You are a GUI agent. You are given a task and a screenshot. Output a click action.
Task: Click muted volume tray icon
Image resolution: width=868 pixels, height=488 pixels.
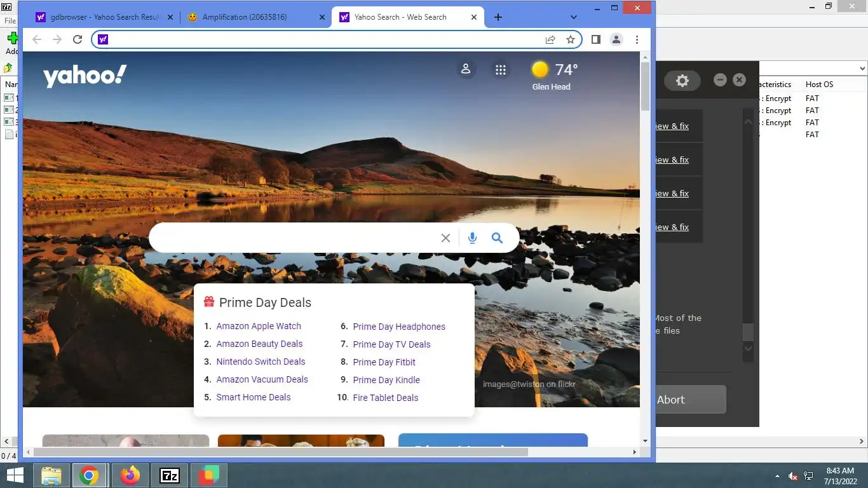(793, 476)
